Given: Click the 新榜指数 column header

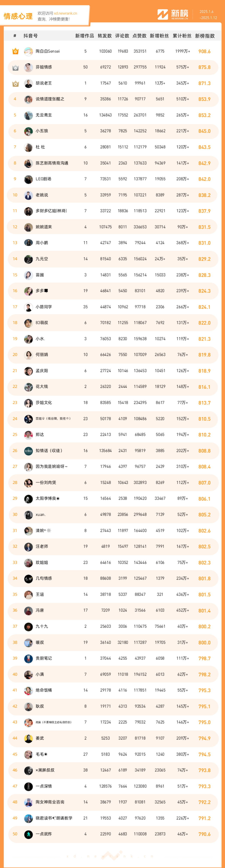Looking at the screenshot, I should pos(205,36).
